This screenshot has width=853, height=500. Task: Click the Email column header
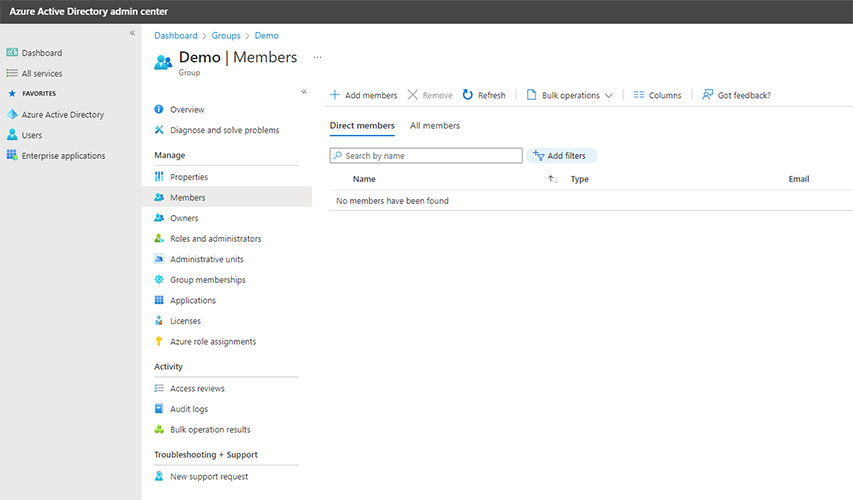tap(799, 179)
